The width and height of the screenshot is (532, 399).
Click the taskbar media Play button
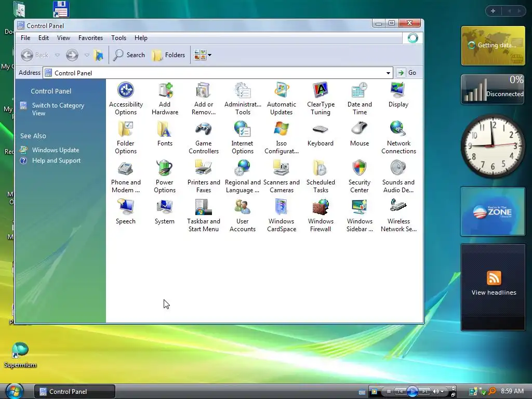coord(412,392)
